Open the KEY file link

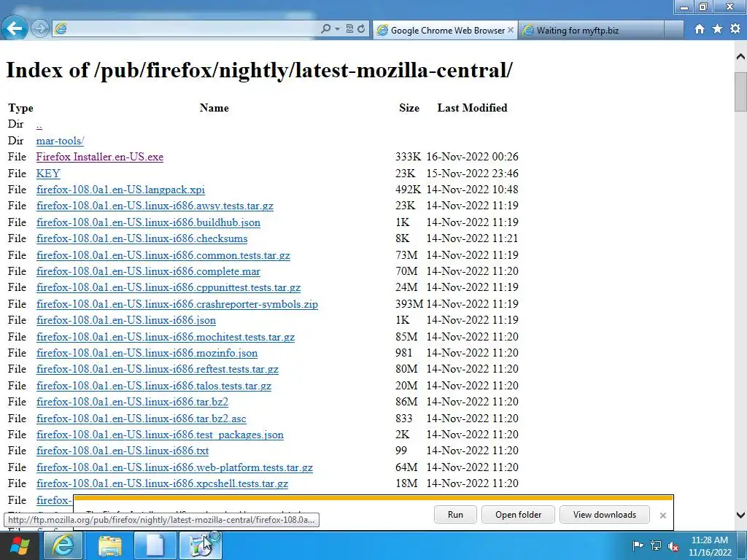pyautogui.click(x=48, y=174)
